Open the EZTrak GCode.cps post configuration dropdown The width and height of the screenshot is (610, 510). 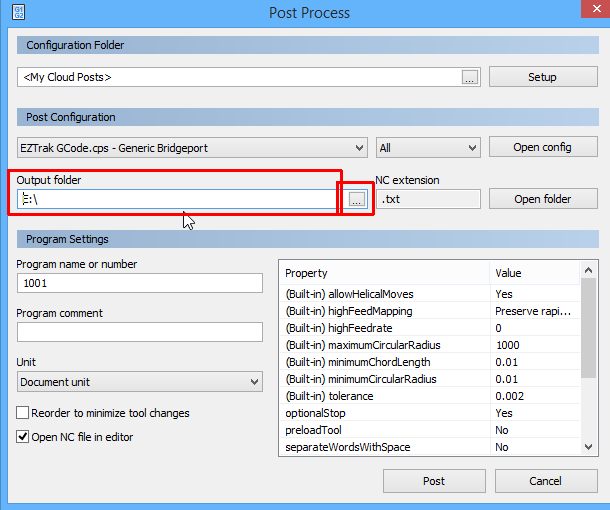[192, 148]
